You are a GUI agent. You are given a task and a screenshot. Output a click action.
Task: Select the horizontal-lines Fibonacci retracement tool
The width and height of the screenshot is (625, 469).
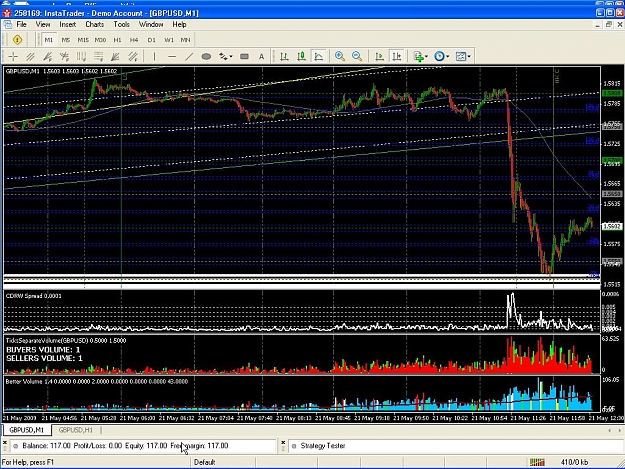point(98,57)
